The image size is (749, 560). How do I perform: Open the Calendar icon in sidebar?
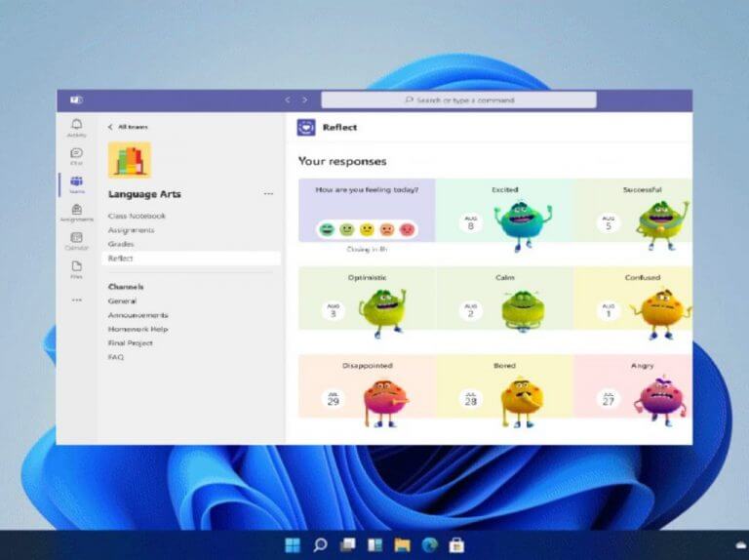pos(76,241)
